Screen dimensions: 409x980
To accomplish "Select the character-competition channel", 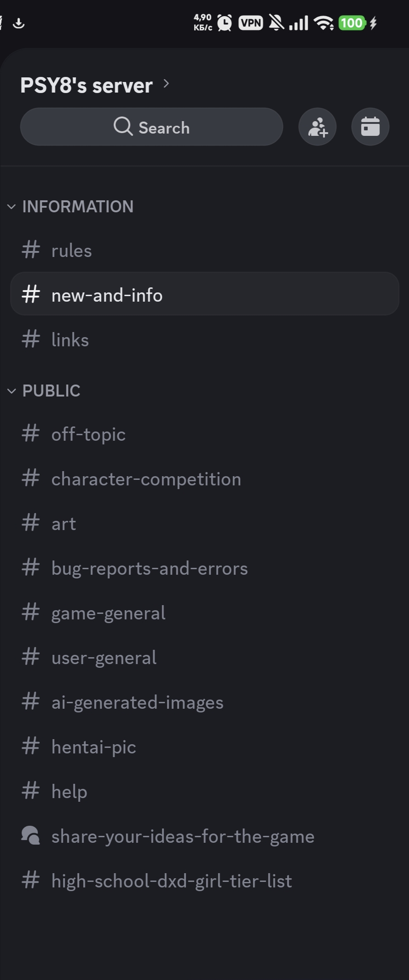I will (205, 479).
